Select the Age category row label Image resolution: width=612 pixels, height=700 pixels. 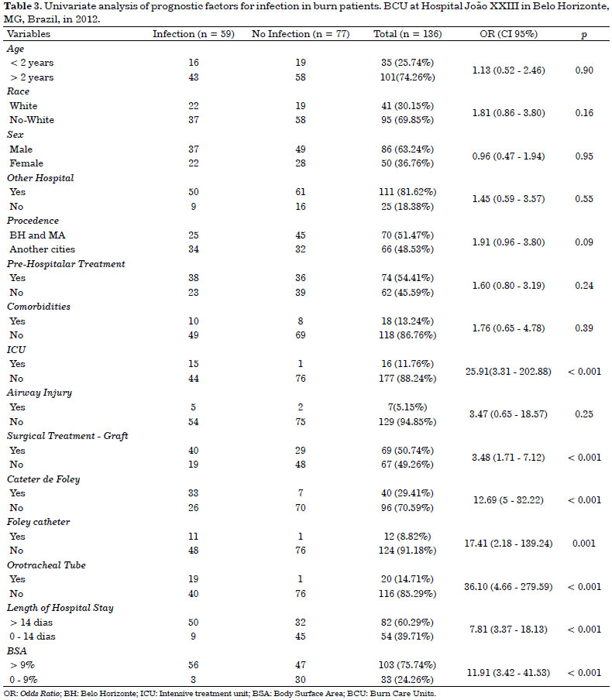click(x=15, y=49)
